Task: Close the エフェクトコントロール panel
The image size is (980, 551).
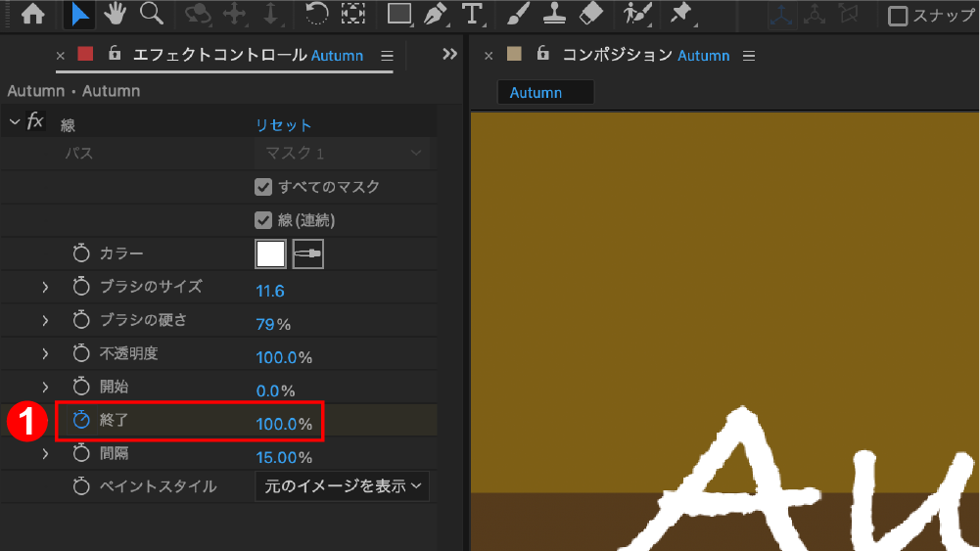Action: pyautogui.click(x=60, y=56)
